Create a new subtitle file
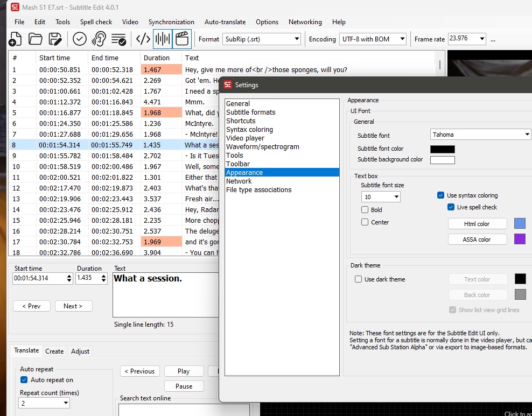This screenshot has height=416, width=532. (15, 39)
